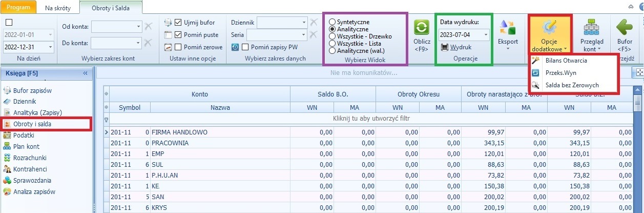Viewport: 644px width, 213px height.
Task: Open Sprawozdania in the sidebar
Action: [x=31, y=181]
